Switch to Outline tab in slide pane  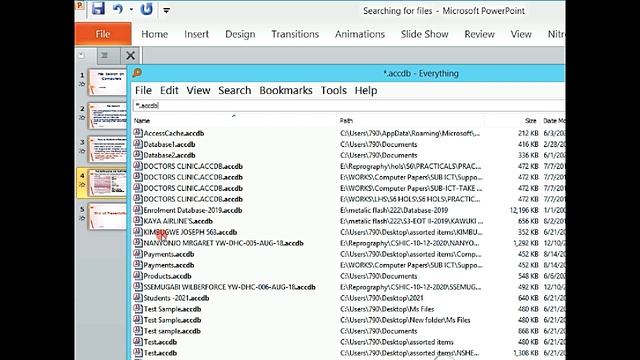104,55
